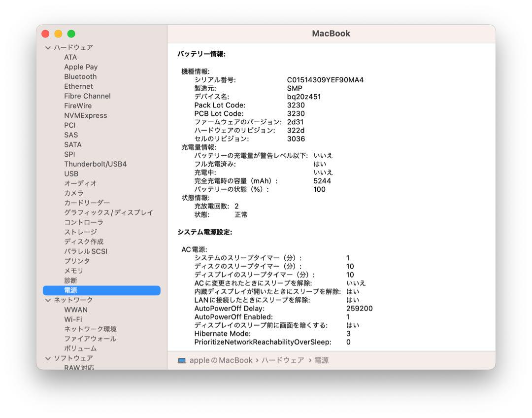Click the manufacturer value SMP

tap(295, 88)
